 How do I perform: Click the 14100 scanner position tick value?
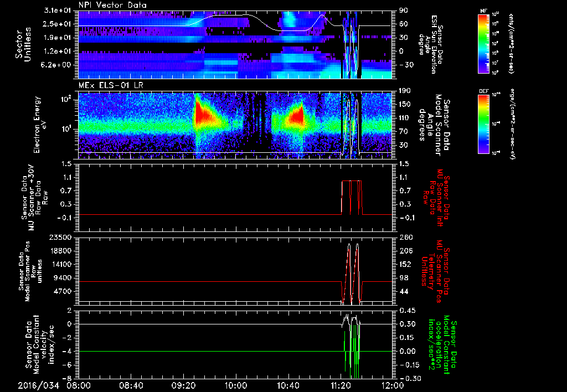(61, 264)
